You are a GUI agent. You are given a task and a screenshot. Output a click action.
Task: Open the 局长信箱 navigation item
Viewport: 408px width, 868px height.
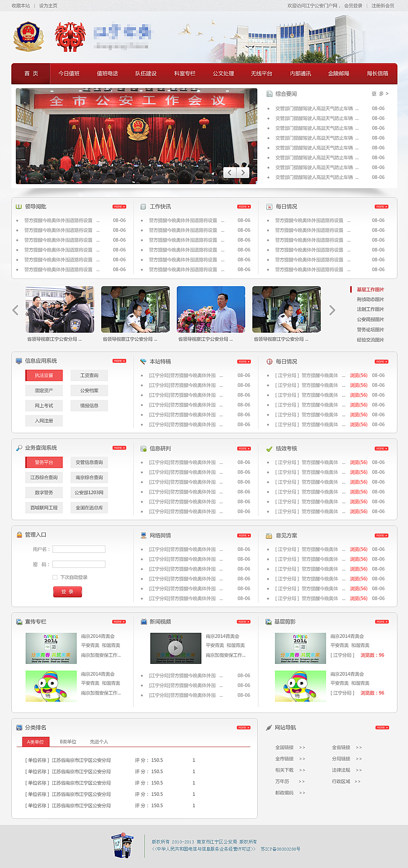click(377, 73)
